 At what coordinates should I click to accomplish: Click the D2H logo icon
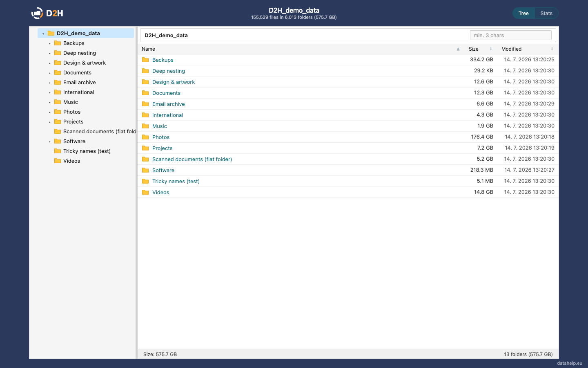coord(37,13)
